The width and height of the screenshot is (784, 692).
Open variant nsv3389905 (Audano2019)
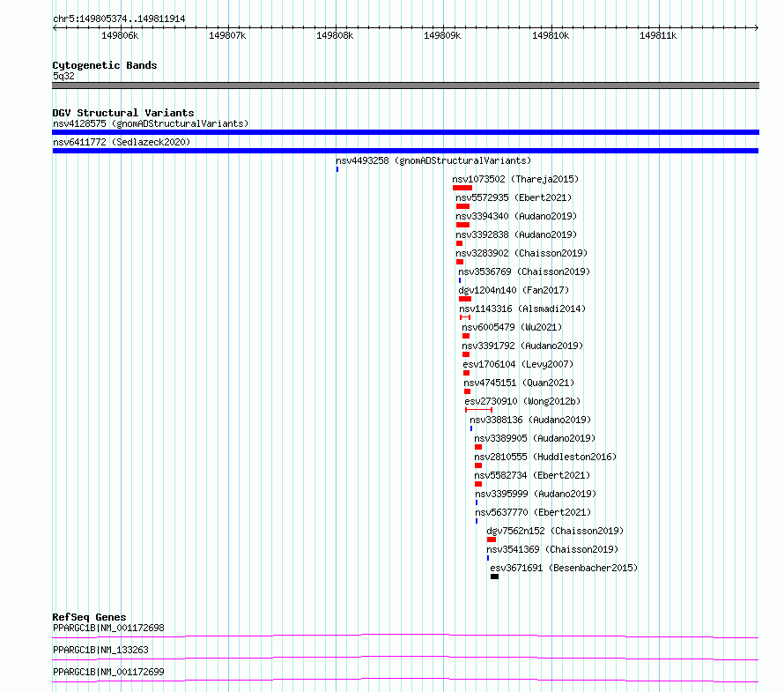coord(535,438)
